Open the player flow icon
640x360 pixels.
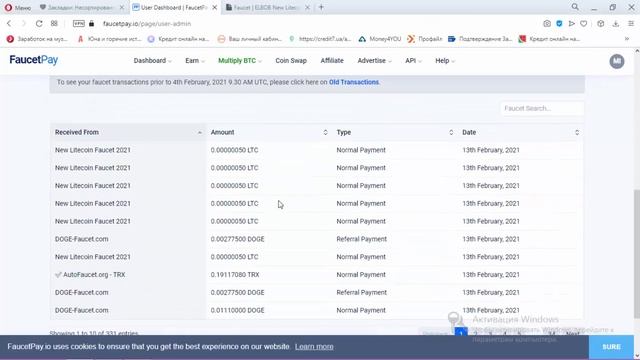pyautogui.click(x=571, y=24)
